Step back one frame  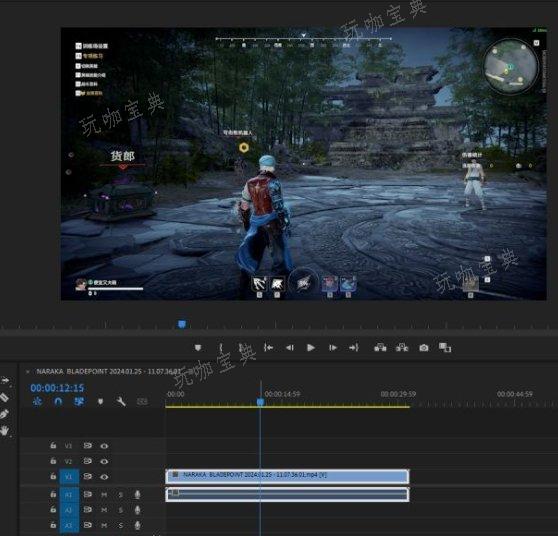[x=290, y=348]
